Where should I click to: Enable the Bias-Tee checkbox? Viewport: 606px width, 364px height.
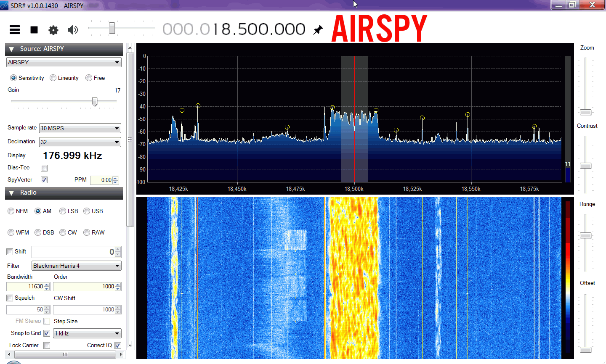coord(44,168)
